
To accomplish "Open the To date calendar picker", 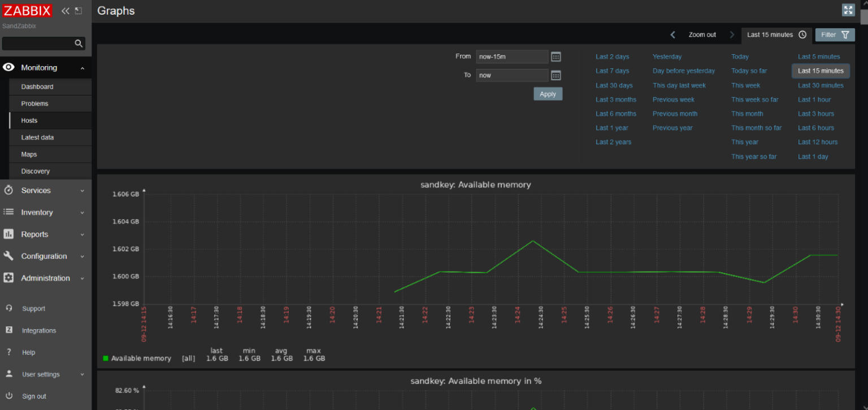I will 555,76.
